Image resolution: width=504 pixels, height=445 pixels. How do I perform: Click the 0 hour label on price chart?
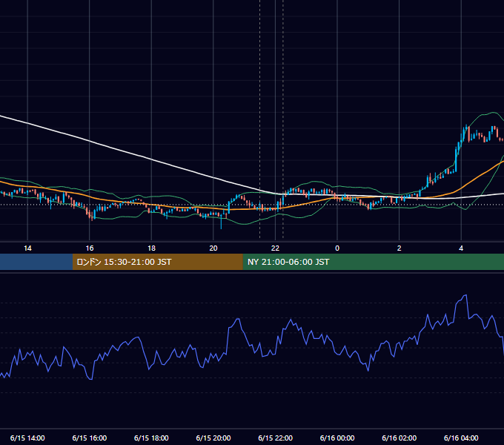(337, 248)
